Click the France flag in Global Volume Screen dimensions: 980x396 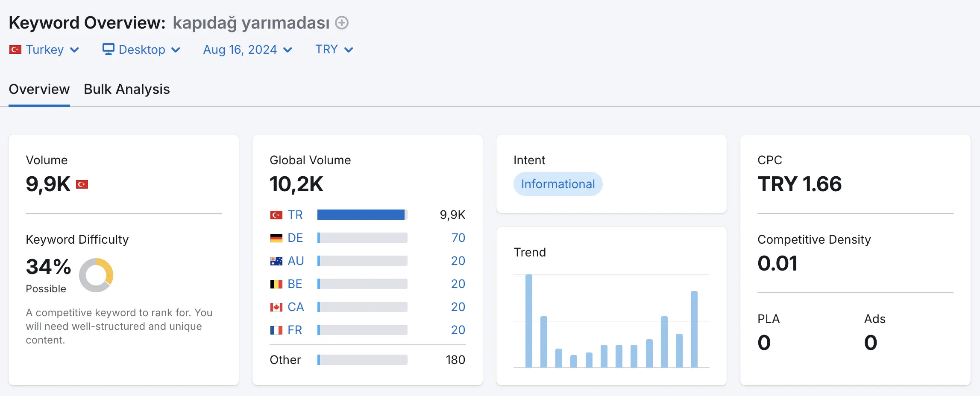(x=276, y=330)
